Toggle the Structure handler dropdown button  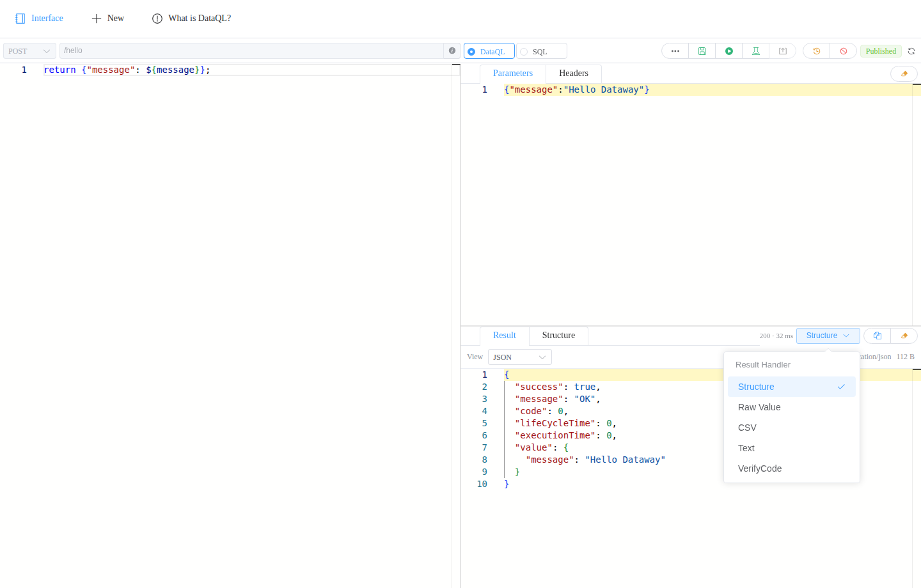point(828,336)
